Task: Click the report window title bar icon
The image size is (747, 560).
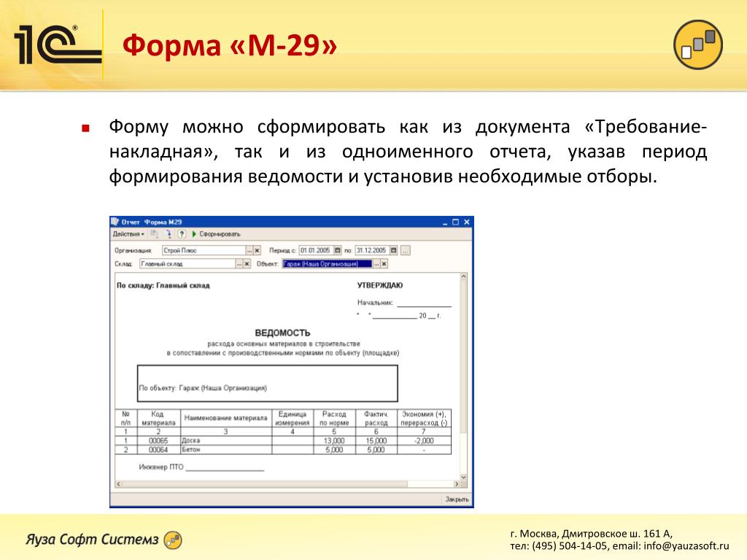Action: tap(115, 222)
